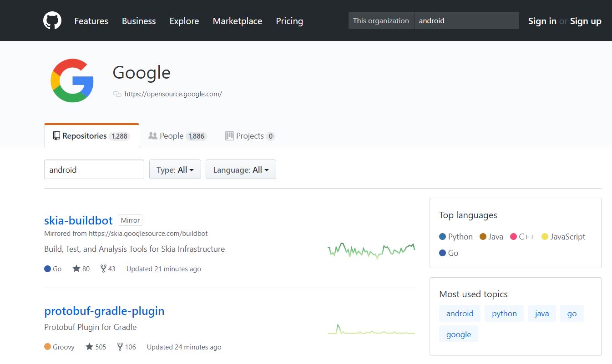Click fork icon on protobuf-gradle-plugin
Image resolution: width=612 pixels, height=364 pixels.
pos(120,347)
